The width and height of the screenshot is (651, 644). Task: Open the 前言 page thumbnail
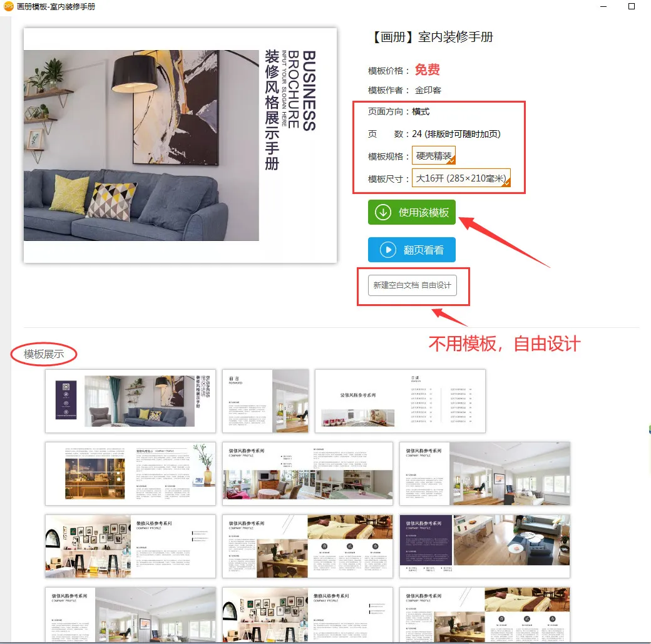pyautogui.click(x=265, y=401)
